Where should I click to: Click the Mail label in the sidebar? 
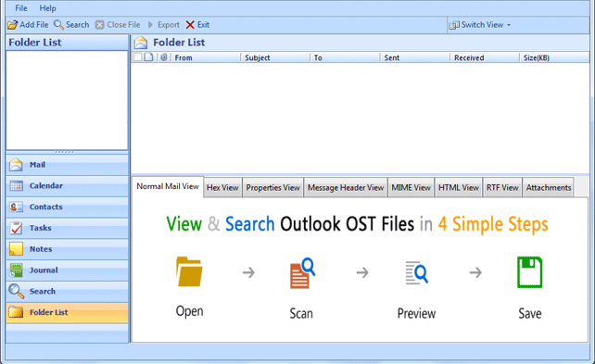click(x=38, y=165)
